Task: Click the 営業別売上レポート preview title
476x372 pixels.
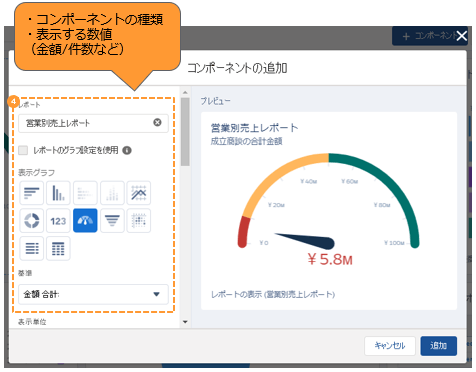Action: pyautogui.click(x=255, y=128)
